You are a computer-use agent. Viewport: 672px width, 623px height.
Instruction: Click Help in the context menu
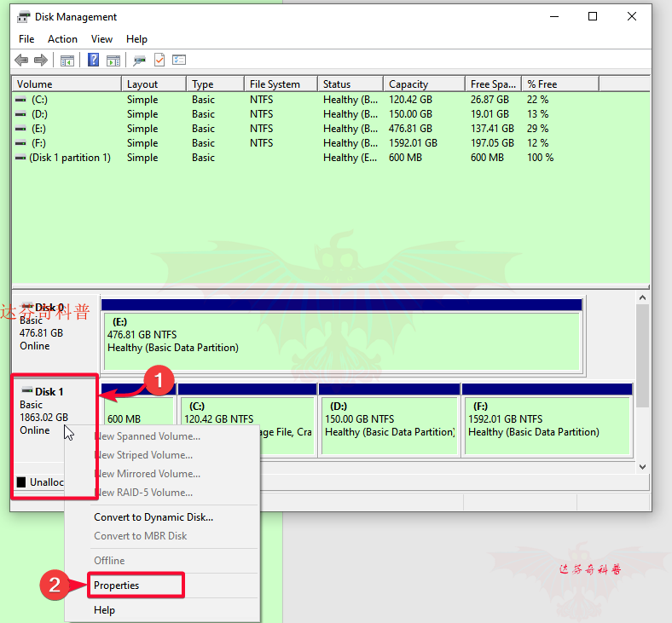(104, 610)
